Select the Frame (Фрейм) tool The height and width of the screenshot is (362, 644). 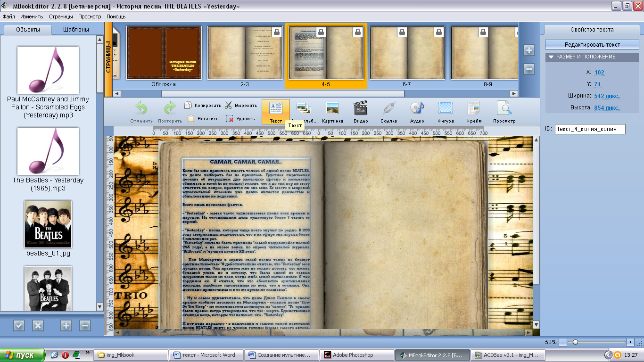[474, 112]
